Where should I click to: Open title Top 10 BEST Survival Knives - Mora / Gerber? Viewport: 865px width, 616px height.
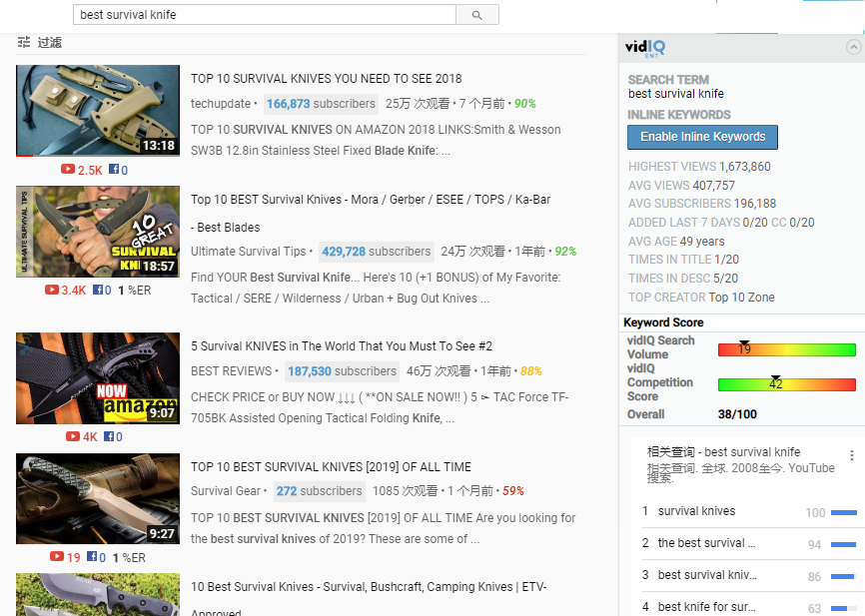tap(371, 214)
